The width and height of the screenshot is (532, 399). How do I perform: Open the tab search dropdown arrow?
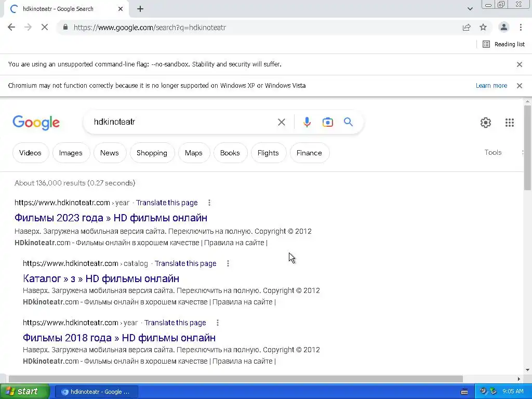click(x=470, y=9)
